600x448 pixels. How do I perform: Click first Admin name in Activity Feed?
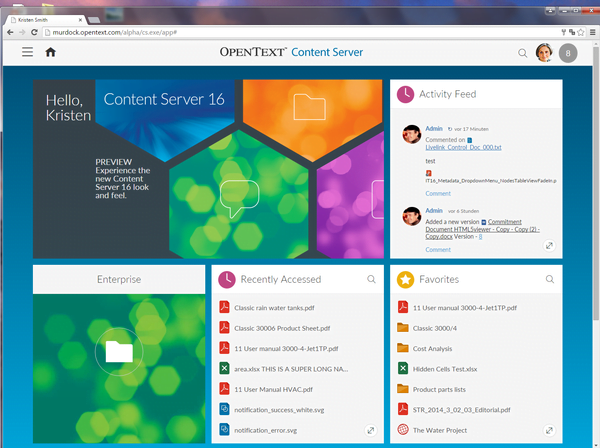(434, 129)
